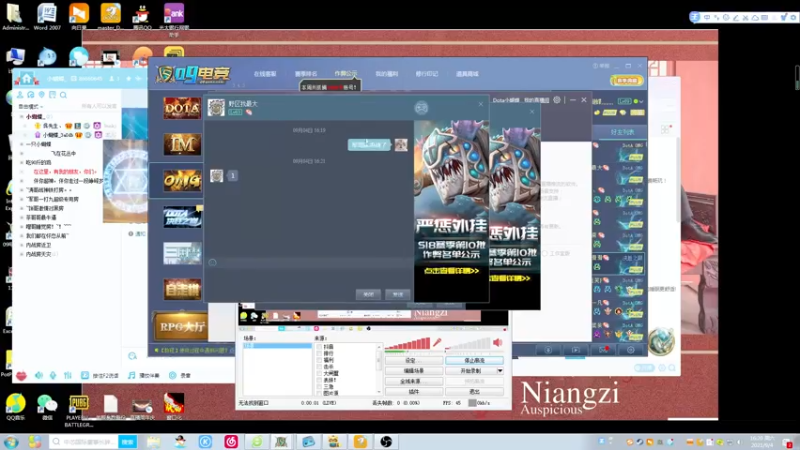800x450 pixels.
Task: Expand the 吃90斤的鸡 channel in YY tree
Action: 21,162
